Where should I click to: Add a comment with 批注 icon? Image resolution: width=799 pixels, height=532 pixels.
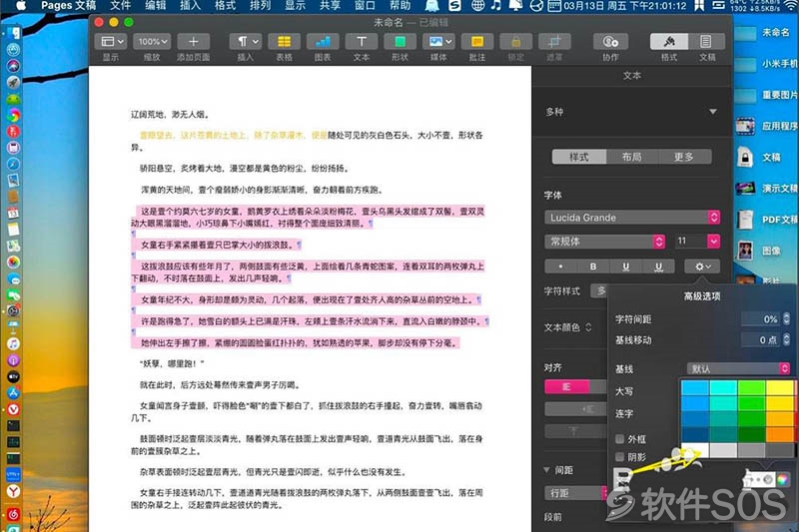pyautogui.click(x=477, y=41)
